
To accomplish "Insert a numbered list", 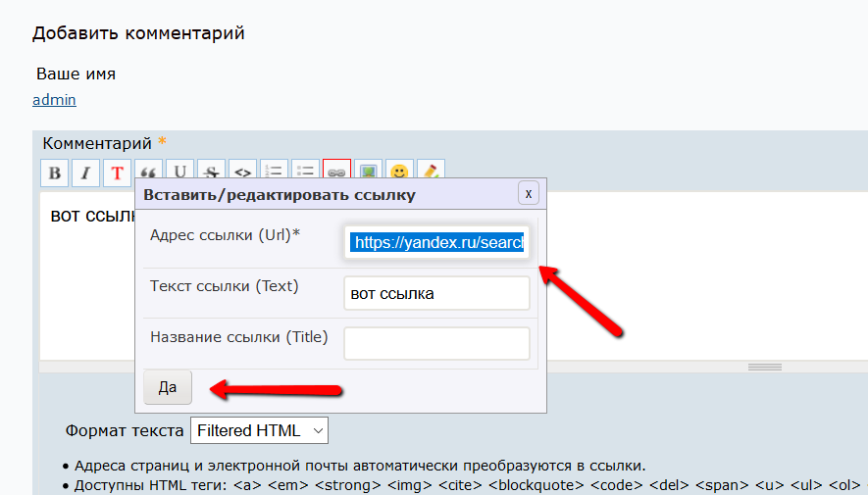I will [x=274, y=173].
